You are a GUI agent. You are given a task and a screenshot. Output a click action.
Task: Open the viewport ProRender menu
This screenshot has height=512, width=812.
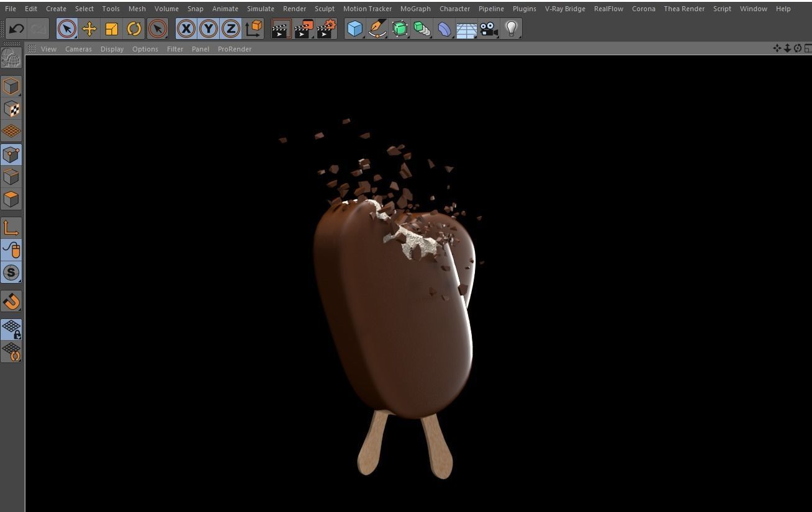coord(235,48)
